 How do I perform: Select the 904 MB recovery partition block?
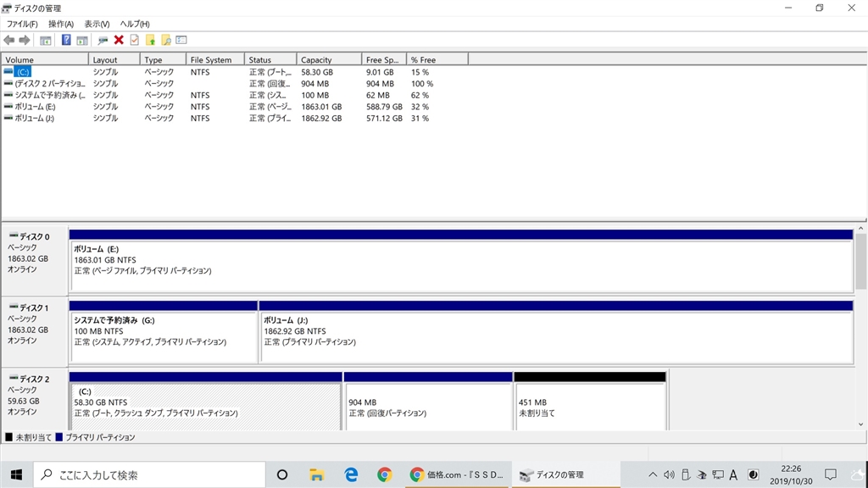[428, 402]
